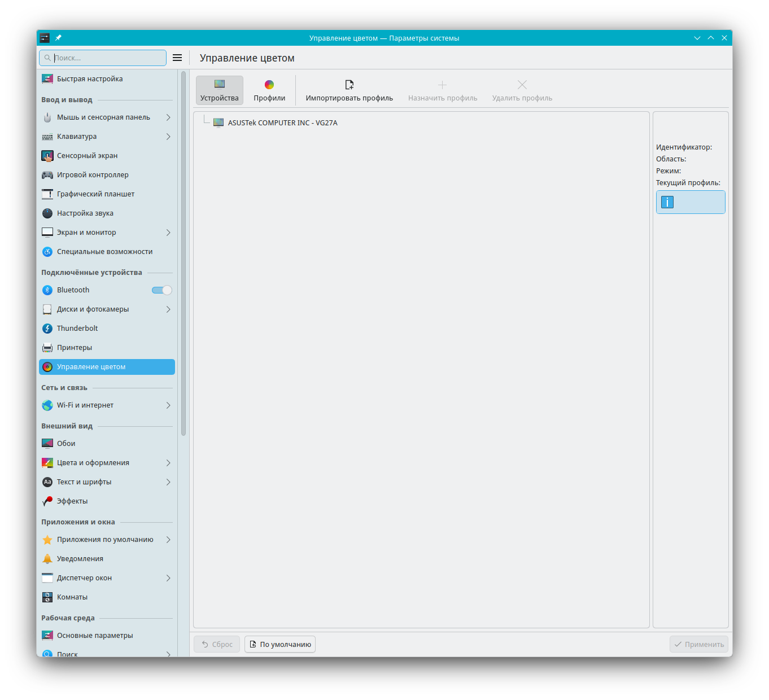Click the Применить button
The height and width of the screenshot is (700, 769).
tap(699, 644)
